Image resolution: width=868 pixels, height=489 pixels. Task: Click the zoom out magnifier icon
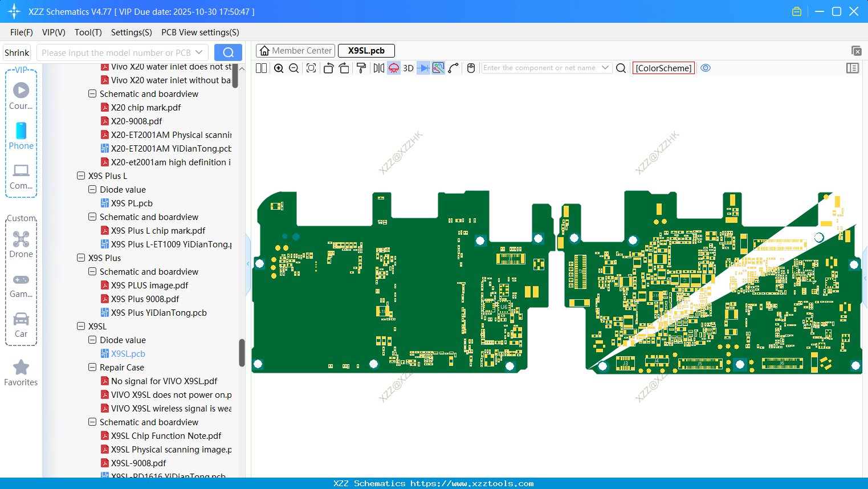294,68
